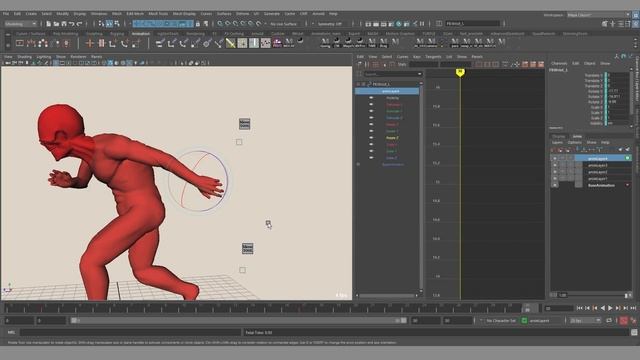Click the playback range slider bar
Screen dimensions: 640x360
238,321
